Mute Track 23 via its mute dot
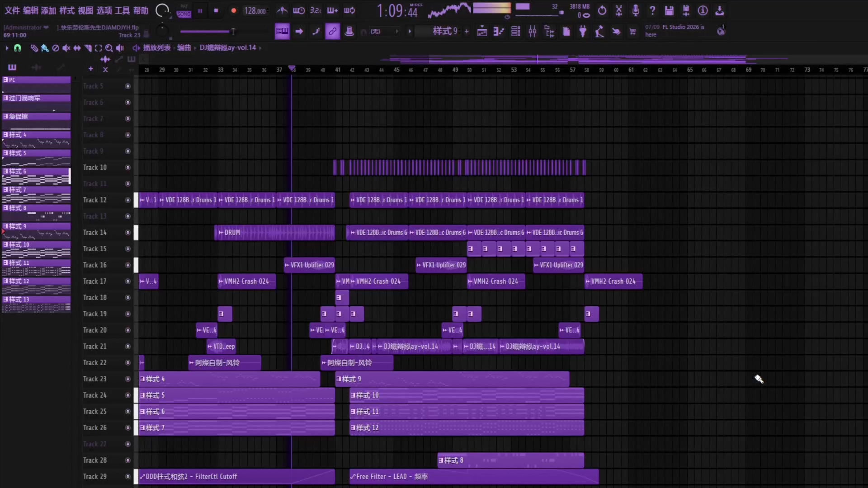This screenshot has width=868, height=488. 127,379
